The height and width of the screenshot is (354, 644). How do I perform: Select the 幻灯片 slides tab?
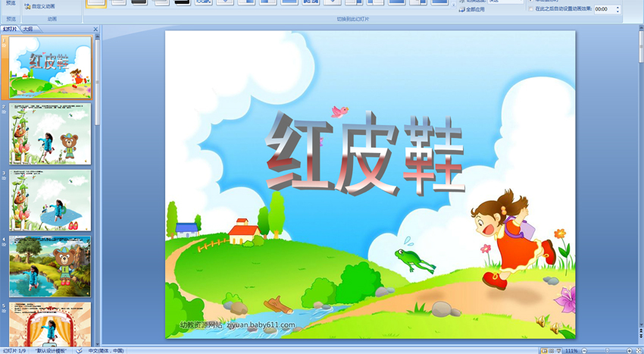tap(11, 29)
